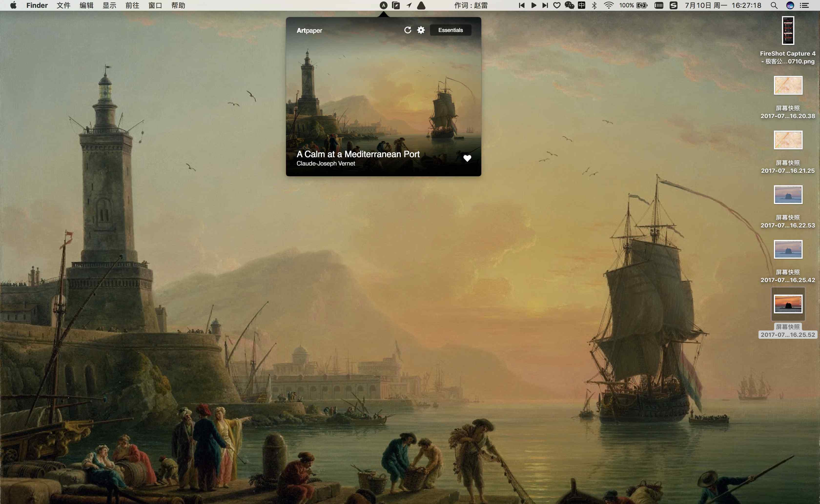Open Artpaper settings gear
Screen dimensions: 820x504
point(421,30)
